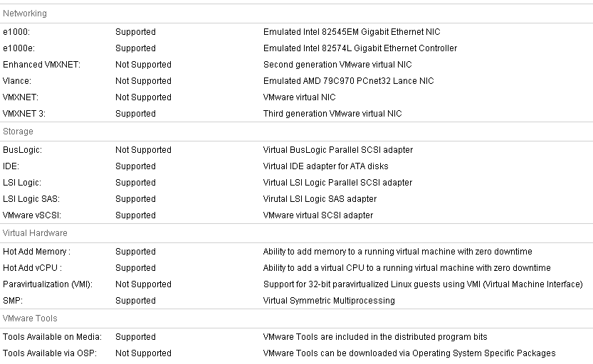Select the VMXNET 3 row label
Screen dimensions: 593x364
[24, 114]
